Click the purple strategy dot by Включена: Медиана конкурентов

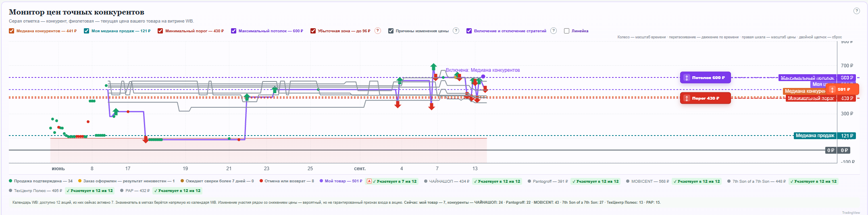483,77
